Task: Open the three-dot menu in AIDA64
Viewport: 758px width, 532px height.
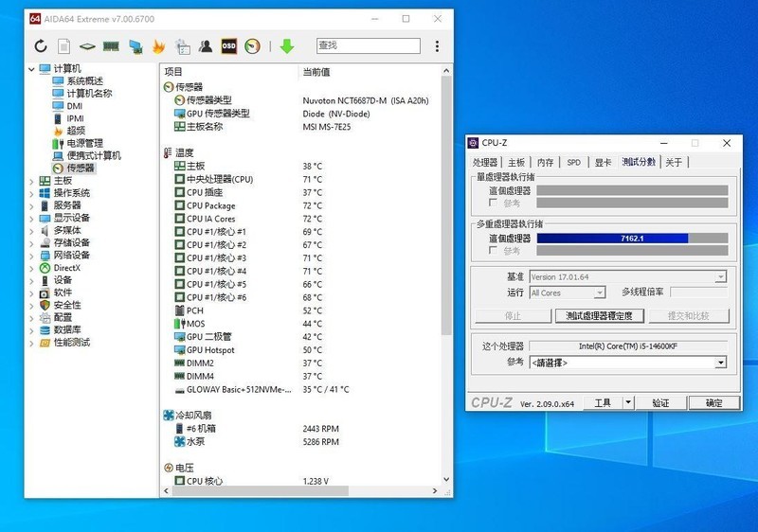Action: coord(437,46)
